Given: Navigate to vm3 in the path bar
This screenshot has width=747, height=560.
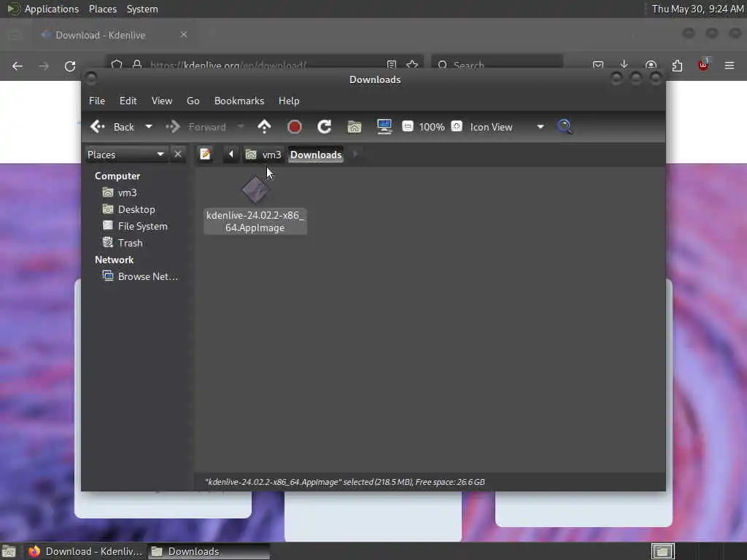Looking at the screenshot, I should 263,155.
